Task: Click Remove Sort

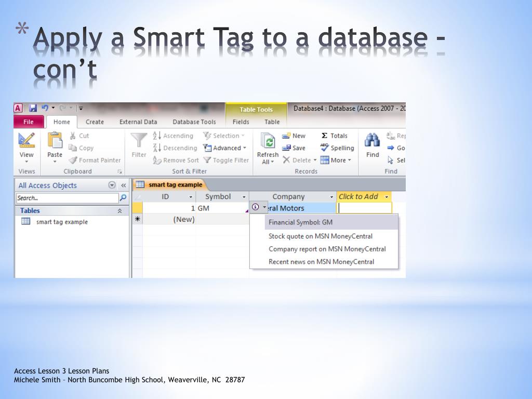Action: click(x=176, y=160)
